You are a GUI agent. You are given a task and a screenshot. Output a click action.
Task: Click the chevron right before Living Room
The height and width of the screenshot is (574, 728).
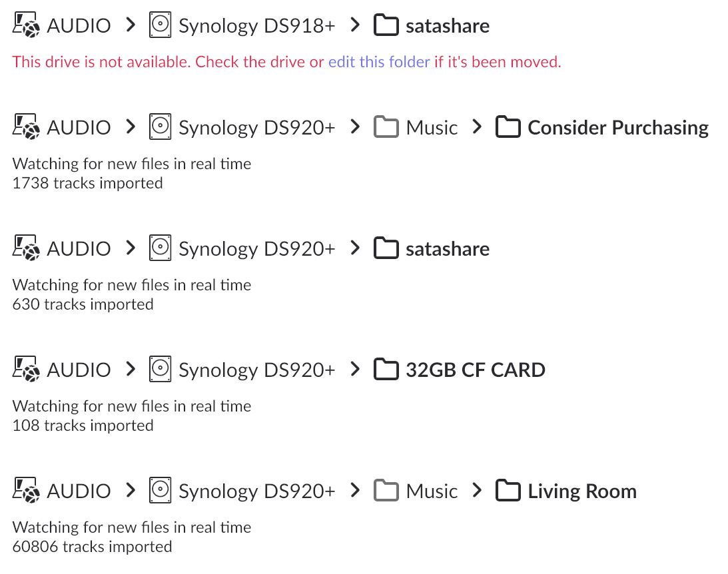[477, 490]
